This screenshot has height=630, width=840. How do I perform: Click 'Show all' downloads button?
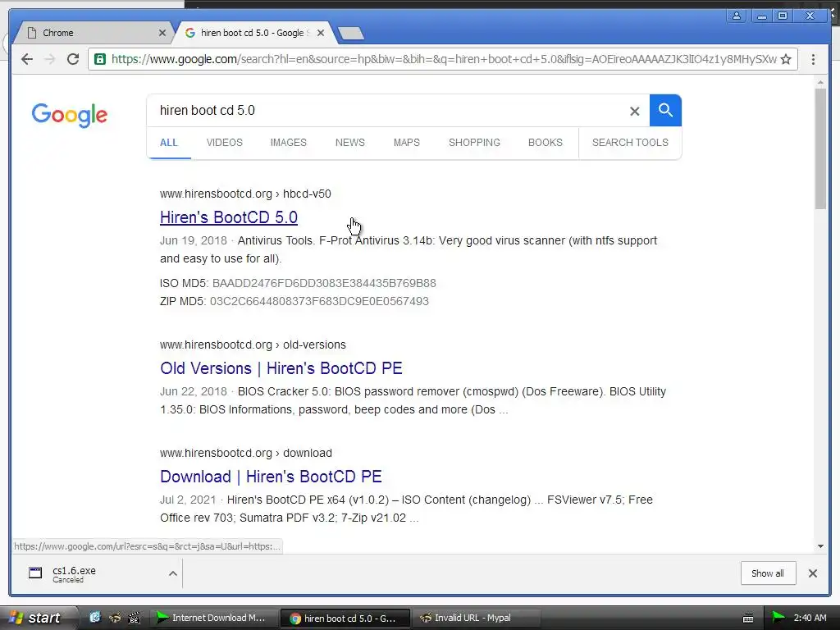click(768, 573)
